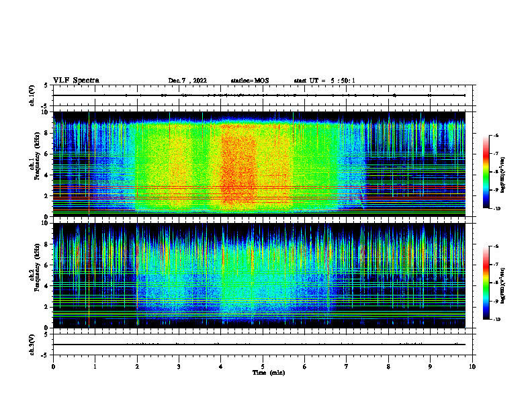532x411 pixels.
Task: Click the ch.3 voltage axis "-5" tick
Action: [46, 355]
